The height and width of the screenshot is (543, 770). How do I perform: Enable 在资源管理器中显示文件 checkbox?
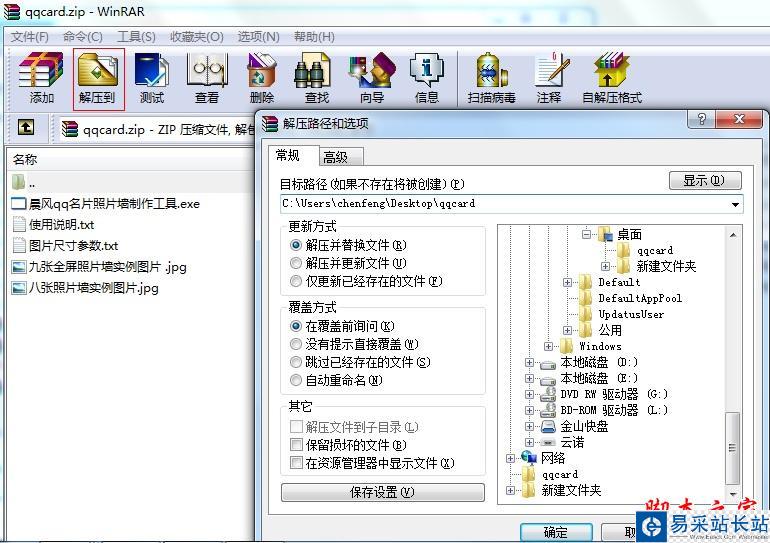296,462
